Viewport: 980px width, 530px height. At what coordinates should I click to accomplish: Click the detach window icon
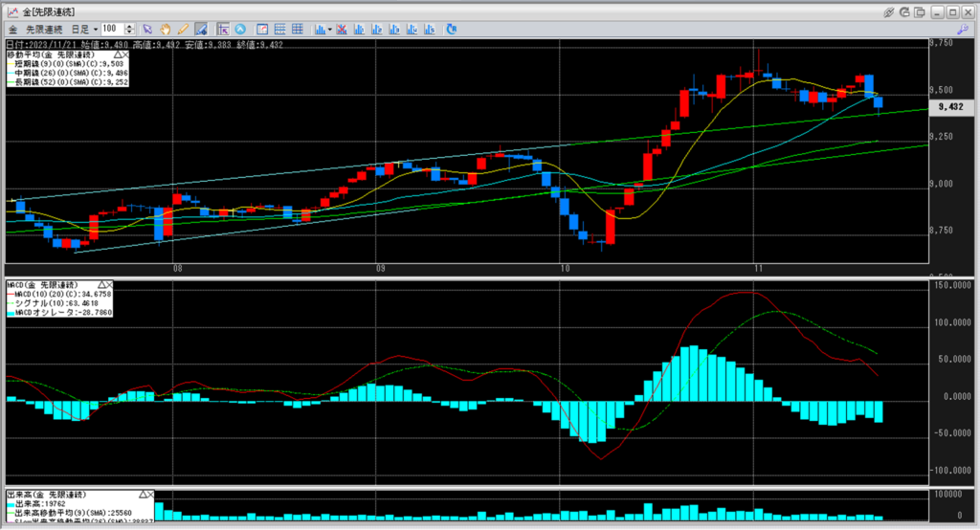(920, 11)
